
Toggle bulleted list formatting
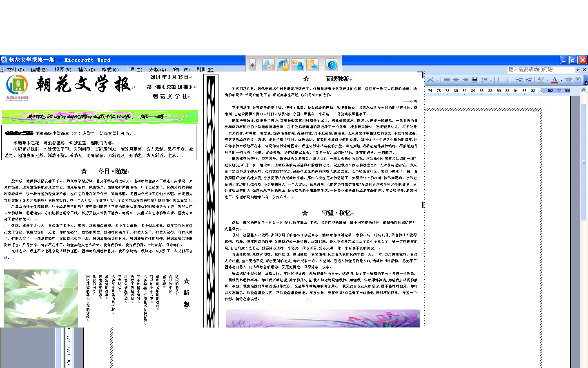510,80
